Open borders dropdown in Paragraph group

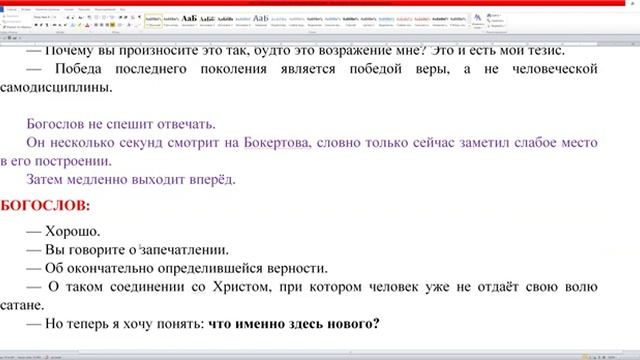point(137,25)
